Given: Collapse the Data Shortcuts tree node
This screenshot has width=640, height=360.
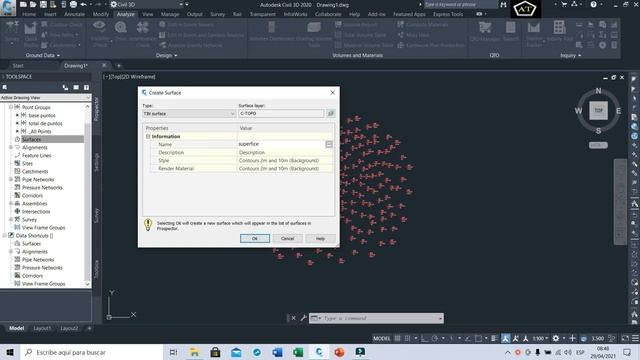Looking at the screenshot, I should (4, 236).
